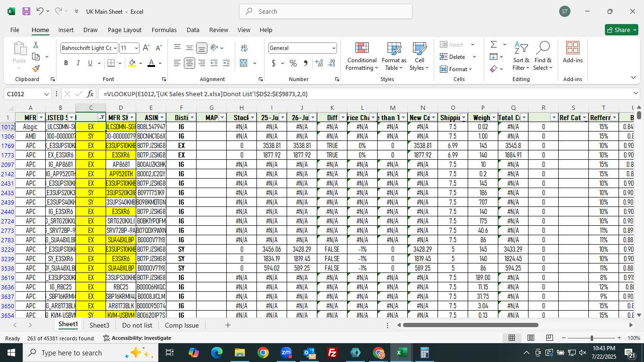The height and width of the screenshot is (362, 644).
Task: Open Cell Styles gallery
Action: [419, 57]
